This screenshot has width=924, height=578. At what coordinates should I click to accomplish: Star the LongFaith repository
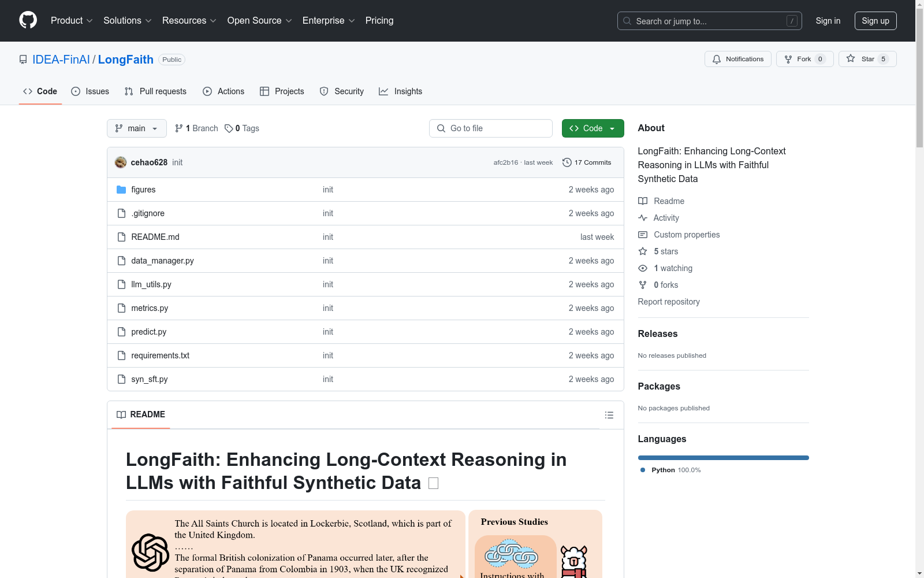click(x=867, y=59)
